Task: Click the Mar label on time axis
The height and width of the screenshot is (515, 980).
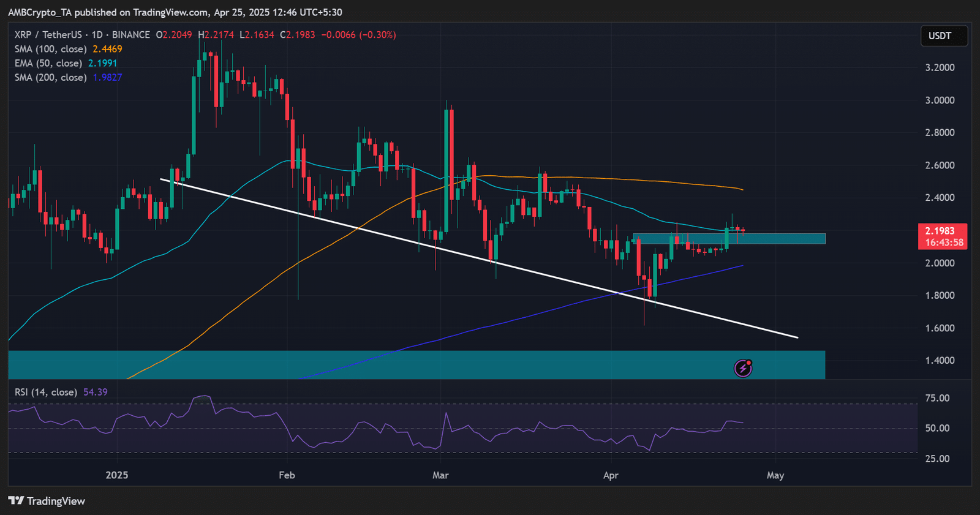Action: (x=440, y=475)
